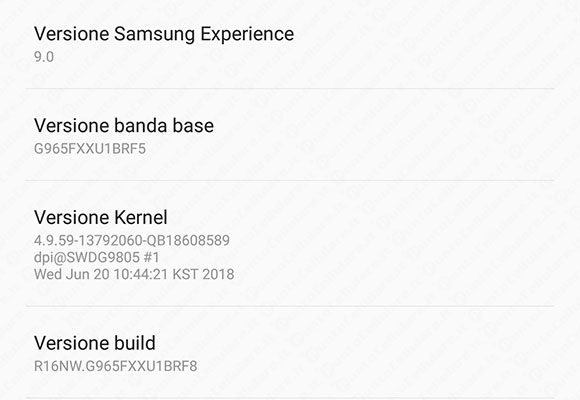Select Versione banda base heading

[x=124, y=125]
